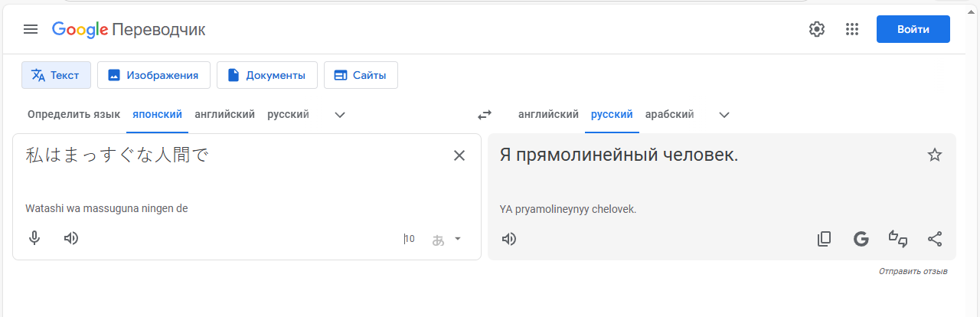Save translation with the star
Screen dimensions: 980x317
pyautogui.click(x=935, y=155)
